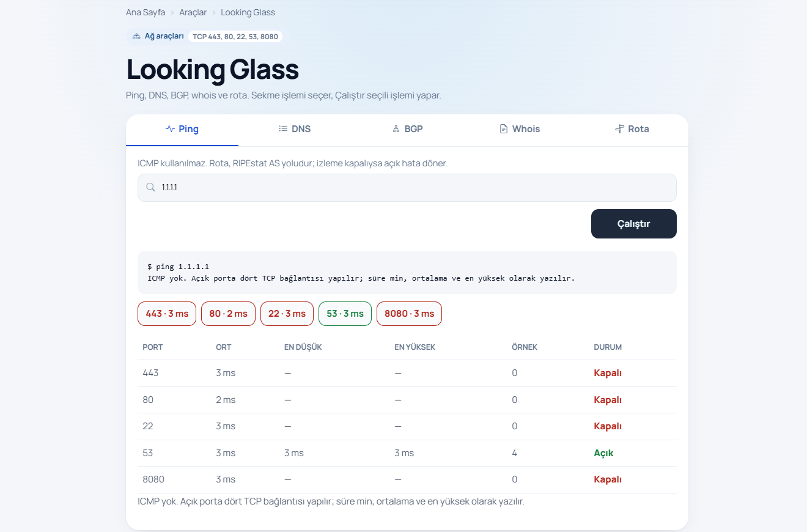Click the large Looking Glass page heading
The width and height of the screenshot is (807, 532).
tap(213, 70)
